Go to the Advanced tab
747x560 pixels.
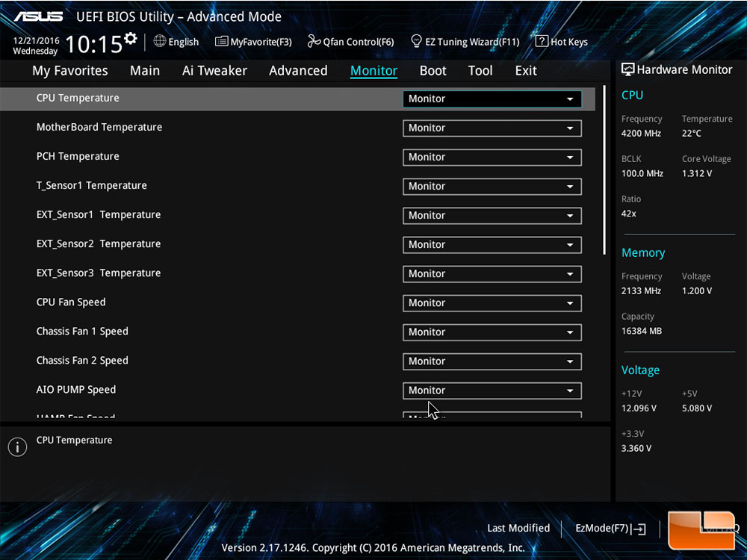point(298,71)
